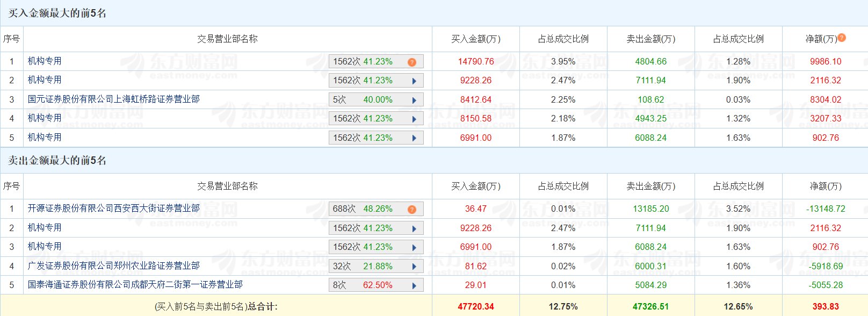
Task: Click 买入金额(万) header in buy table
Action: click(475, 39)
